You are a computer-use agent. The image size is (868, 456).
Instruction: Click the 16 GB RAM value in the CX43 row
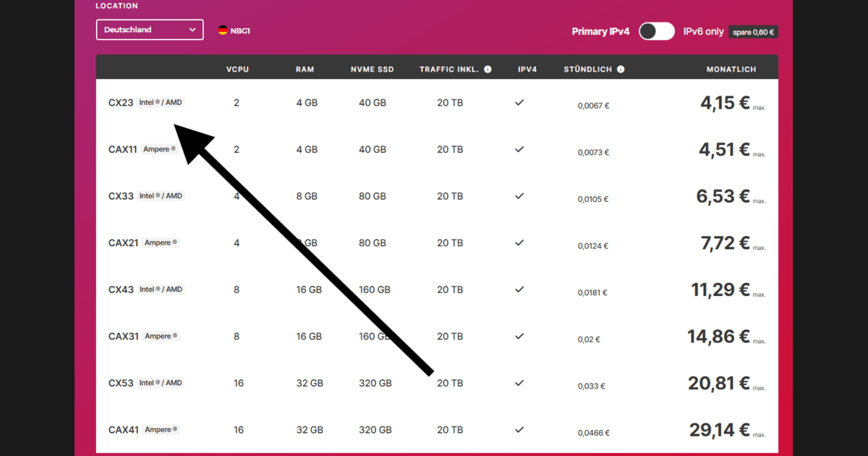pos(309,290)
